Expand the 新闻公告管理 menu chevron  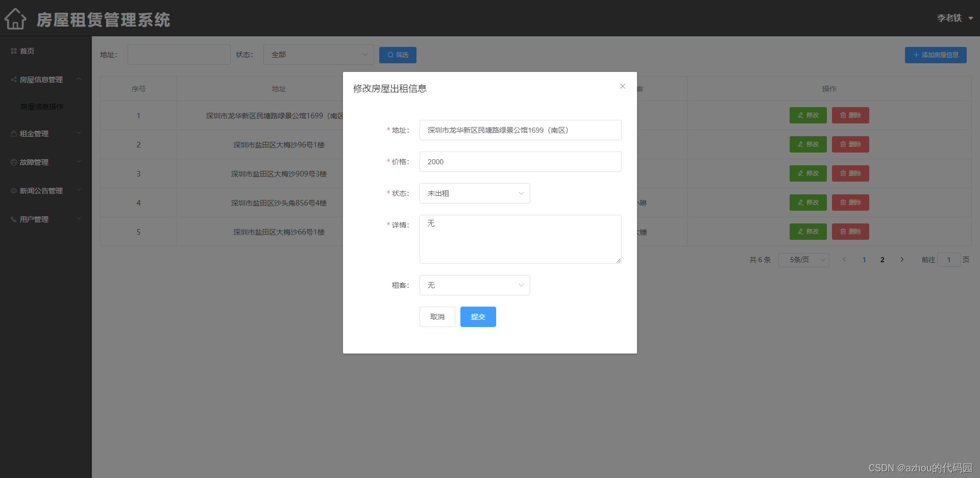(79, 190)
